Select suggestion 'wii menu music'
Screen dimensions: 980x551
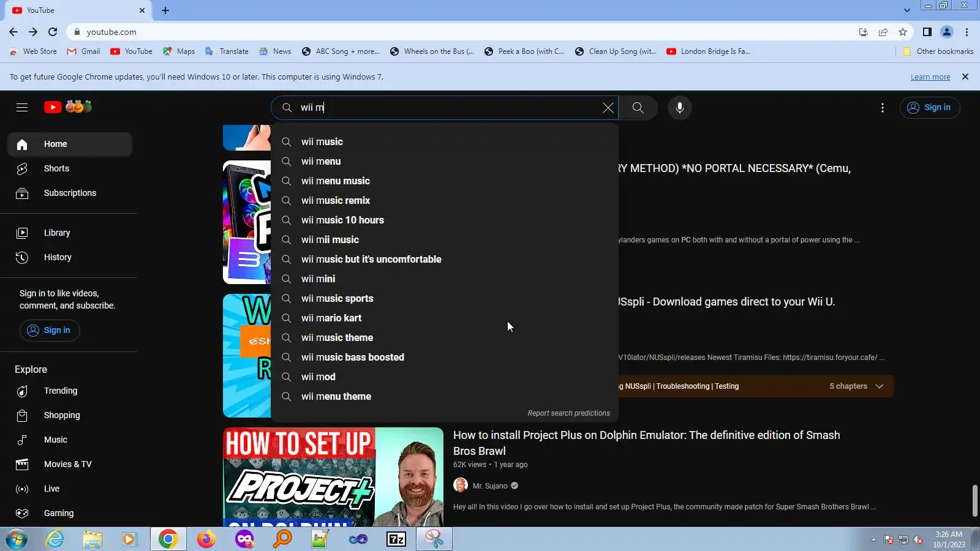coord(445,181)
